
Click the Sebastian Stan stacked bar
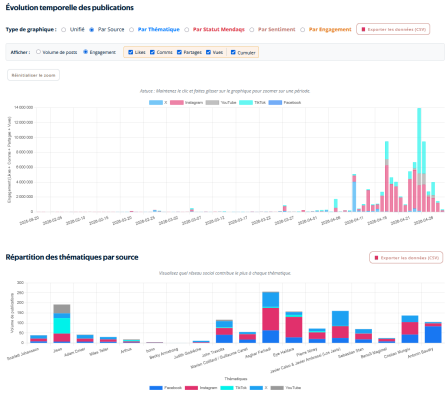364,336
